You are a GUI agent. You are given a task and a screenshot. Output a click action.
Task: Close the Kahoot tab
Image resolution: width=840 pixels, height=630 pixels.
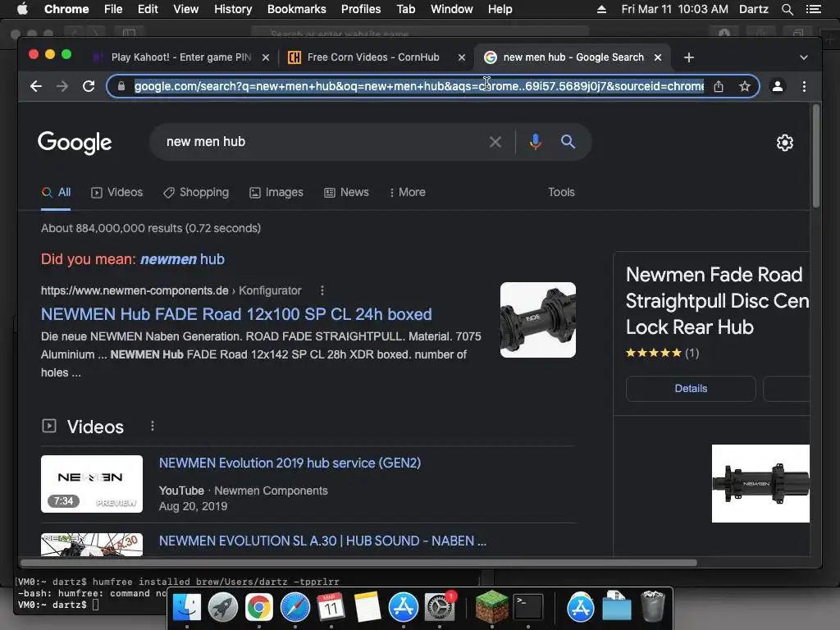point(265,57)
